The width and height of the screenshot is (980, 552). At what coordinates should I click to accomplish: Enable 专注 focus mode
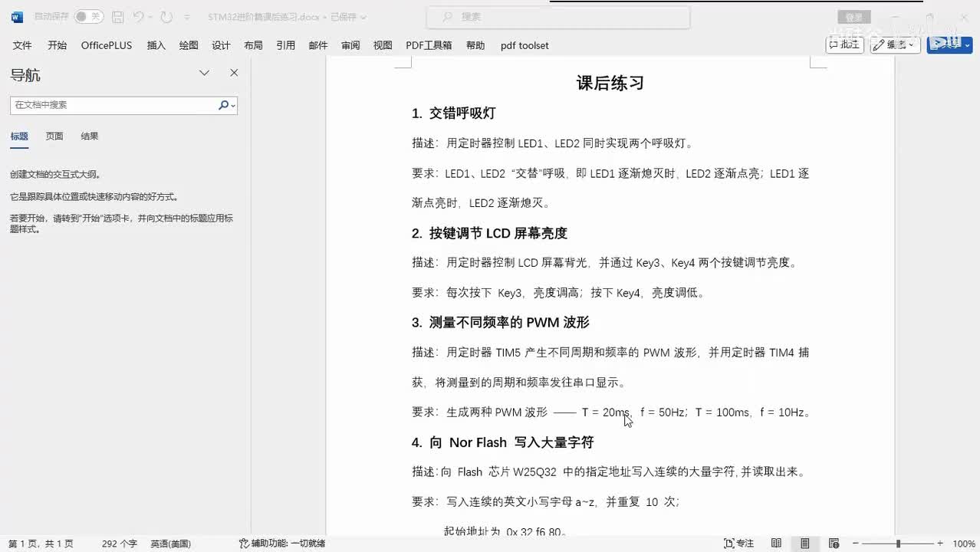[x=739, y=544]
